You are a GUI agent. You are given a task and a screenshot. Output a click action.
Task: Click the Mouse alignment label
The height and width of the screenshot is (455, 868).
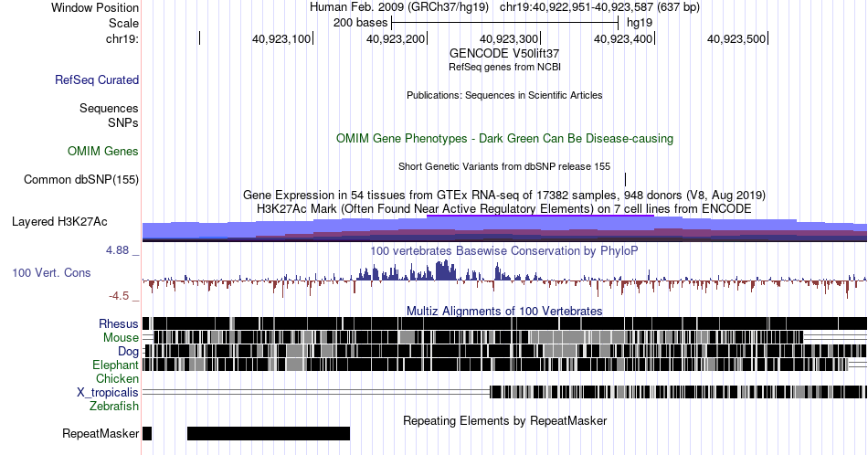coord(121,338)
